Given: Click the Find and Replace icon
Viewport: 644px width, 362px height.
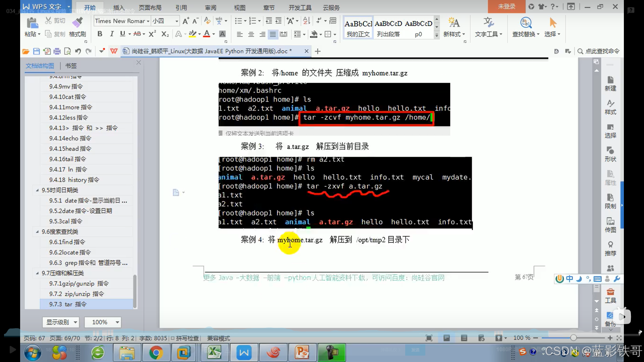Looking at the screenshot, I should (526, 23).
